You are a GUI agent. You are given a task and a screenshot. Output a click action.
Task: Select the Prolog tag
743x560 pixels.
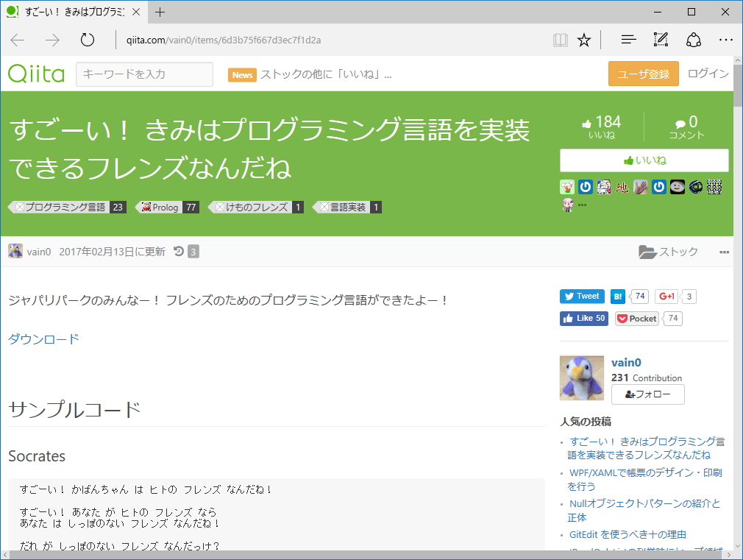point(163,207)
